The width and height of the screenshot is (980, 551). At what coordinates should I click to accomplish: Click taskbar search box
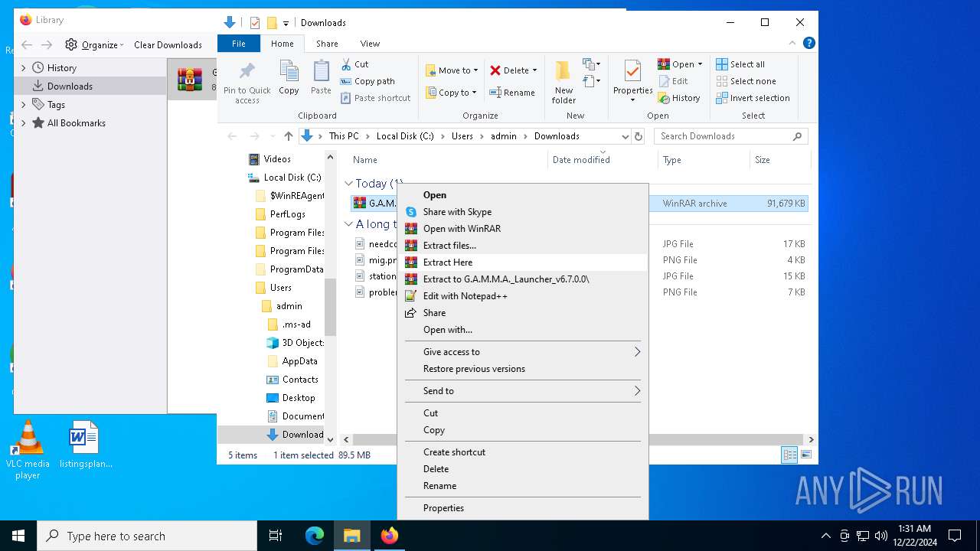pyautogui.click(x=147, y=536)
